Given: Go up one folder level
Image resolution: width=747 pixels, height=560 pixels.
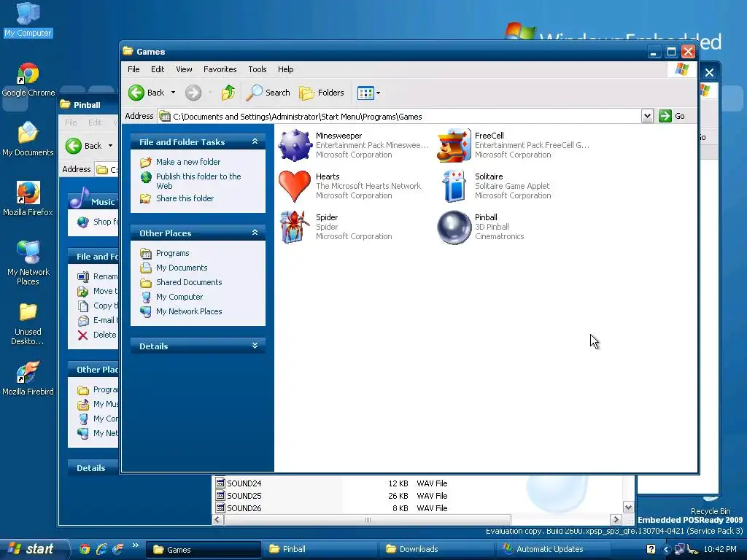Looking at the screenshot, I should (x=228, y=93).
